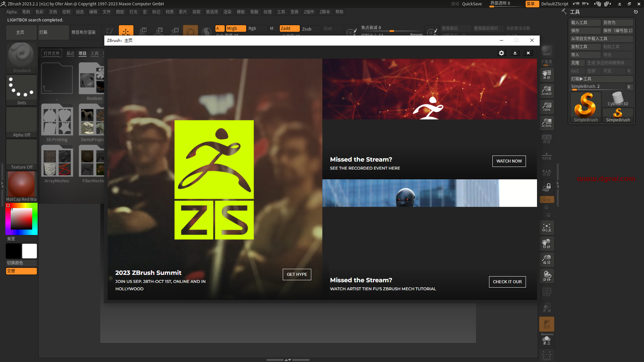Expand the 灯箱▶工具 (Lightbox Tools) button
The height and width of the screenshot is (362, 644).
click(601, 79)
